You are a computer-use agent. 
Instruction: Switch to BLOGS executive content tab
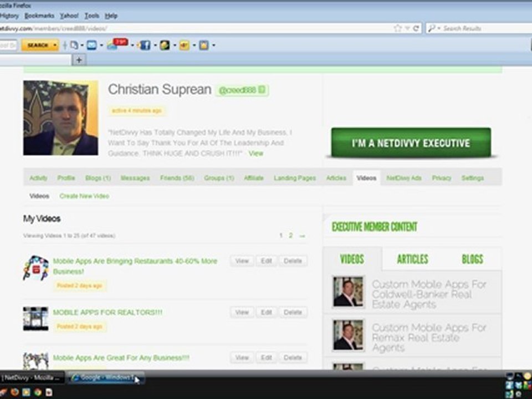pyautogui.click(x=472, y=259)
